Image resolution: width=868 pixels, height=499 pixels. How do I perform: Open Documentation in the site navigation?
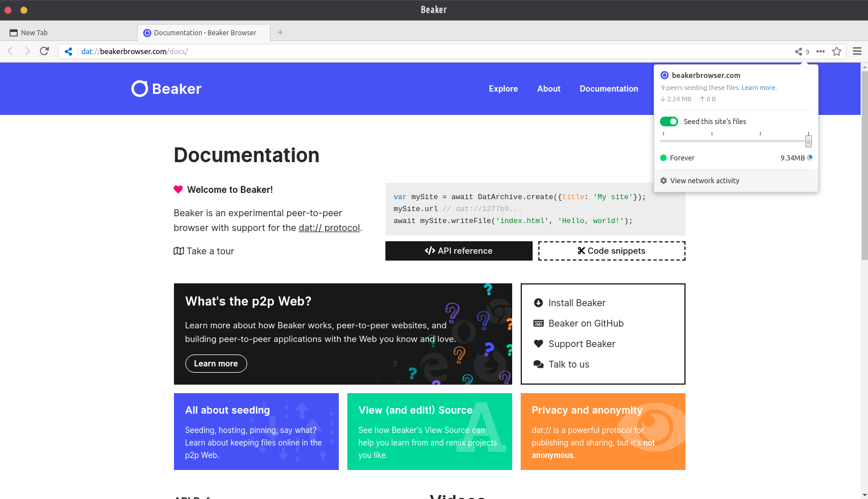click(609, 89)
